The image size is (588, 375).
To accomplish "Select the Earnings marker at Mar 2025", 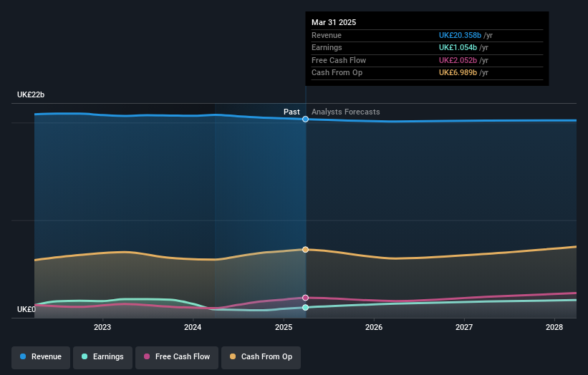I will pos(306,308).
